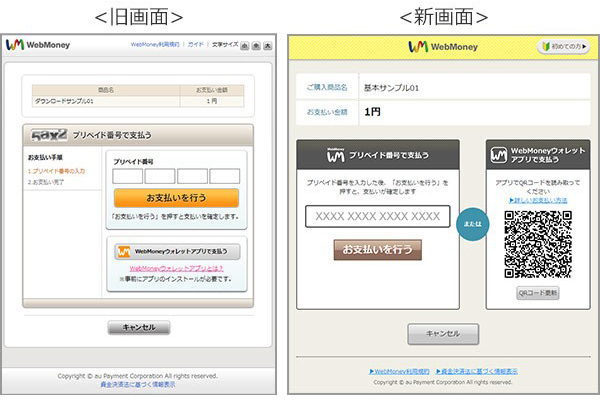Open the ガイド link in old header
This screenshot has width=600, height=400.
(x=196, y=45)
